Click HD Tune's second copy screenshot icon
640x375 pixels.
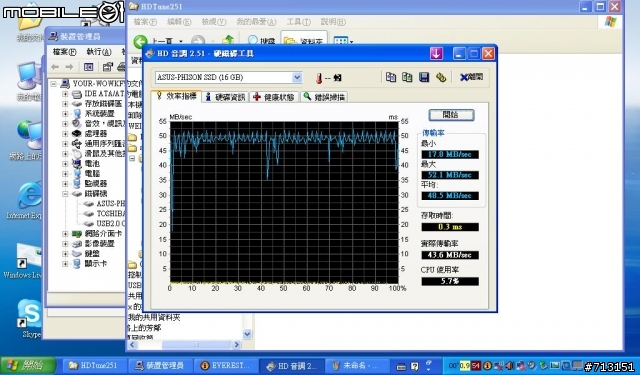pos(407,77)
